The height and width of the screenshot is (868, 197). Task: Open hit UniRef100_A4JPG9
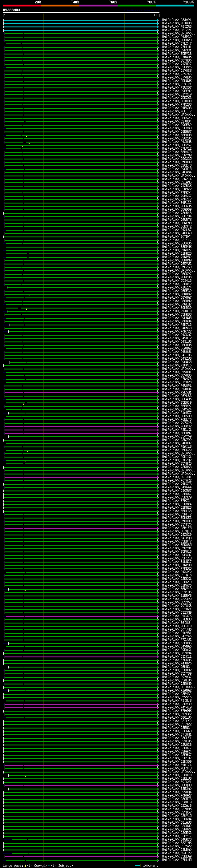click(x=176, y=37)
